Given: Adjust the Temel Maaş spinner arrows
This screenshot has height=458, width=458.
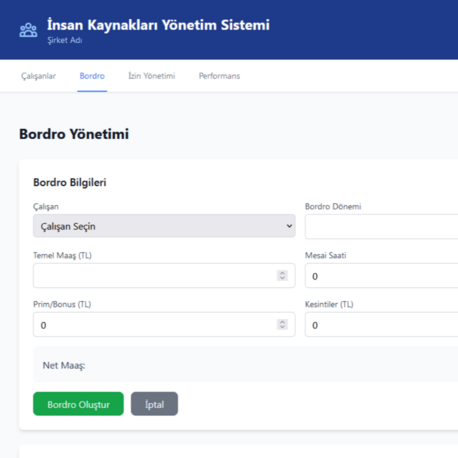Looking at the screenshot, I should coord(282,275).
